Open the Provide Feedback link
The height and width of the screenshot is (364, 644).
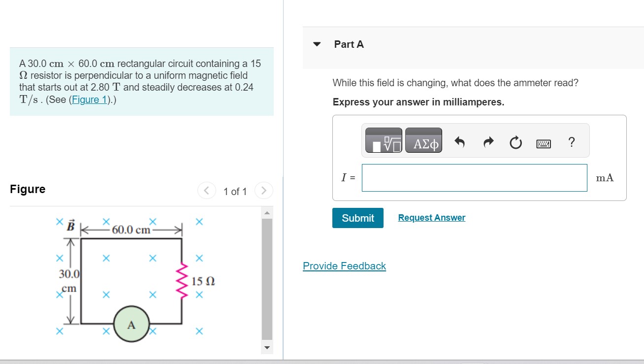tap(344, 266)
